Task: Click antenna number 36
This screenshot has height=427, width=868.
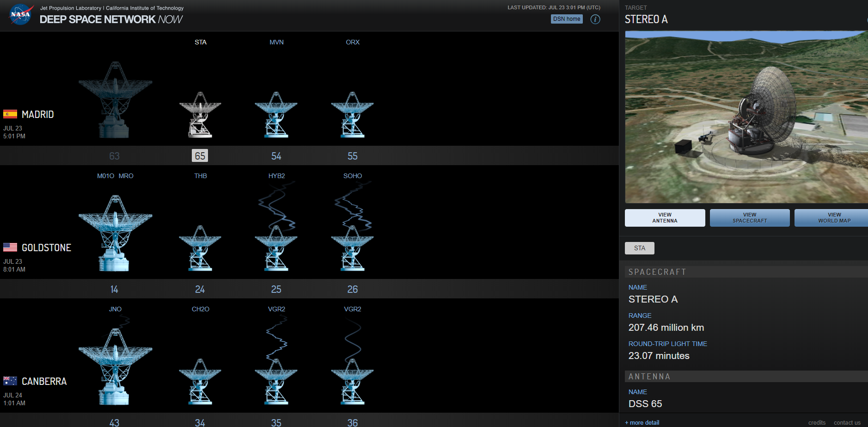Action: (352, 422)
